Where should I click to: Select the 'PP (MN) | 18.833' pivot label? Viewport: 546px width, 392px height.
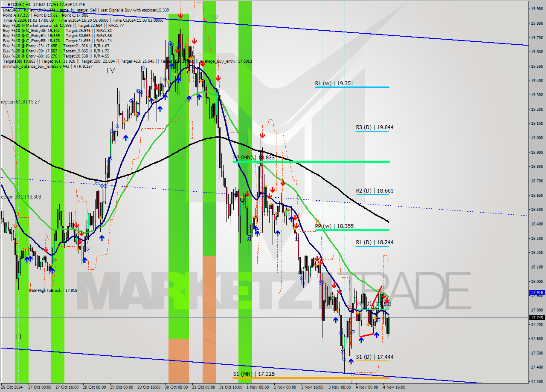pyautogui.click(x=254, y=158)
